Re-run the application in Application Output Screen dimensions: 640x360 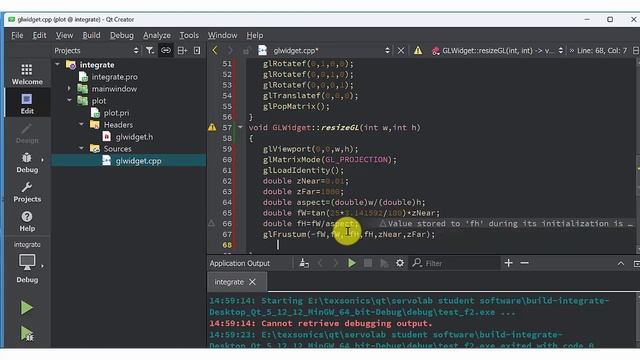click(352, 263)
